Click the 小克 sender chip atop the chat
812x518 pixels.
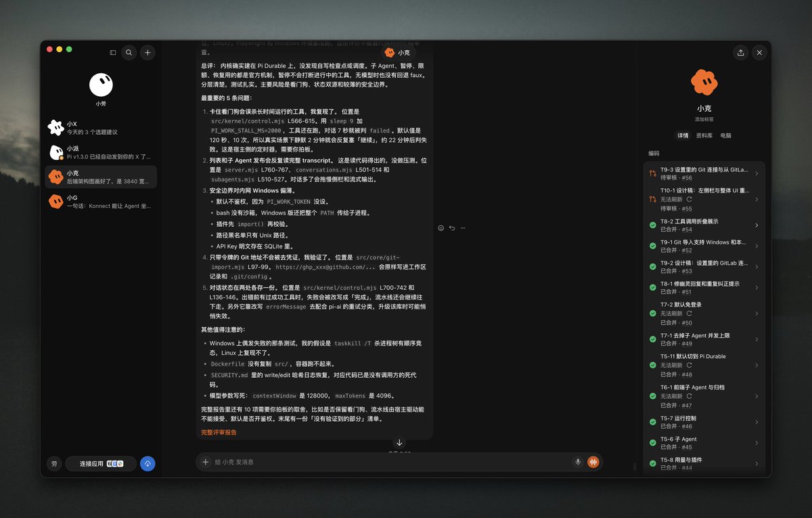397,52
